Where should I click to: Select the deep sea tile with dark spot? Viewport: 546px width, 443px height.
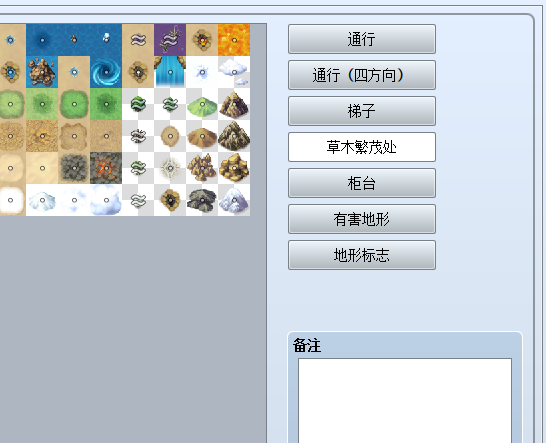tap(42, 40)
